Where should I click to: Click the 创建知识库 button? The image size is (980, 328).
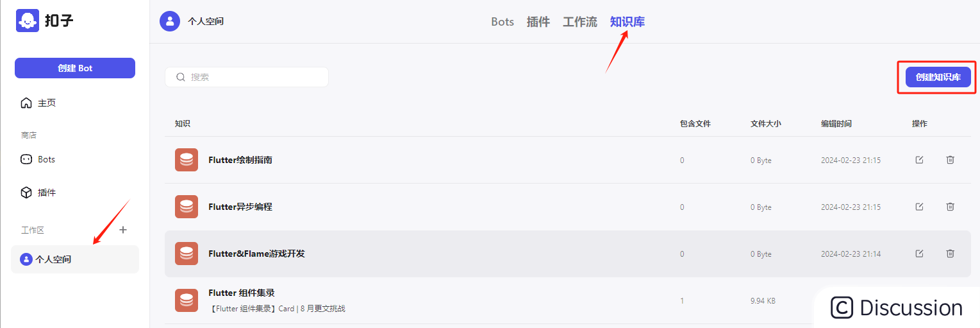(938, 77)
